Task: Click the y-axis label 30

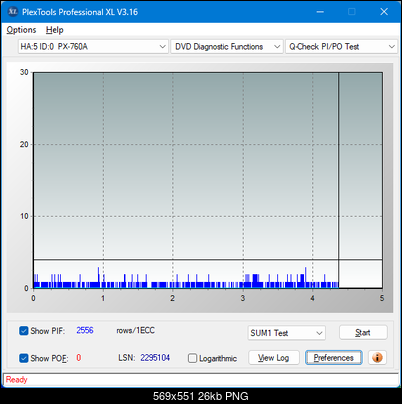Action: pos(24,72)
